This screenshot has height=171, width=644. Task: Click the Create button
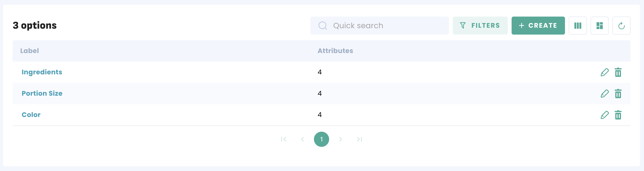(x=538, y=26)
